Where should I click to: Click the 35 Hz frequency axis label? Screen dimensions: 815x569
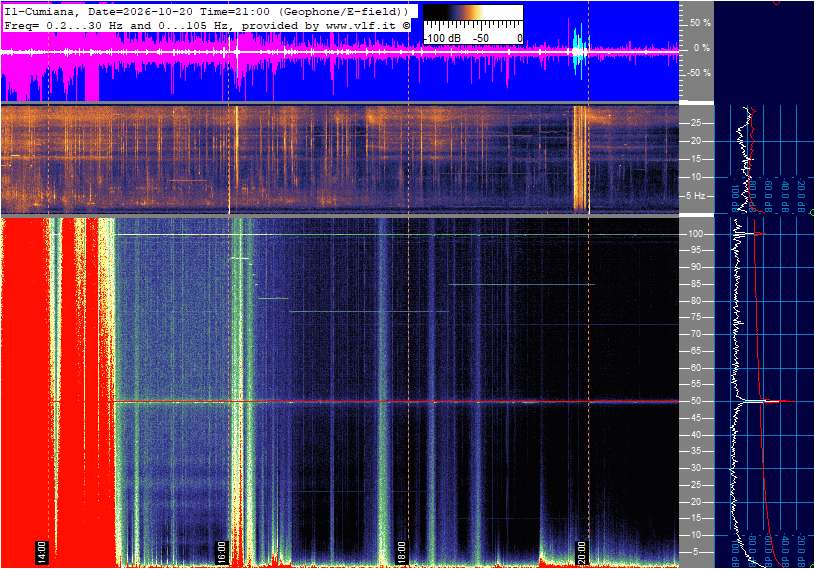pyautogui.click(x=695, y=451)
